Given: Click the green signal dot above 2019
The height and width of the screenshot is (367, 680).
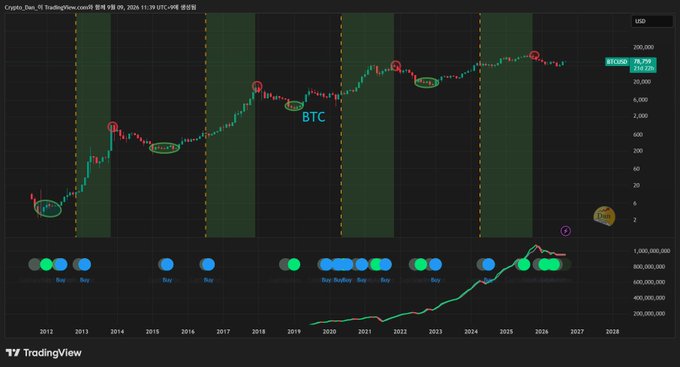Looking at the screenshot, I should pyautogui.click(x=294, y=264).
